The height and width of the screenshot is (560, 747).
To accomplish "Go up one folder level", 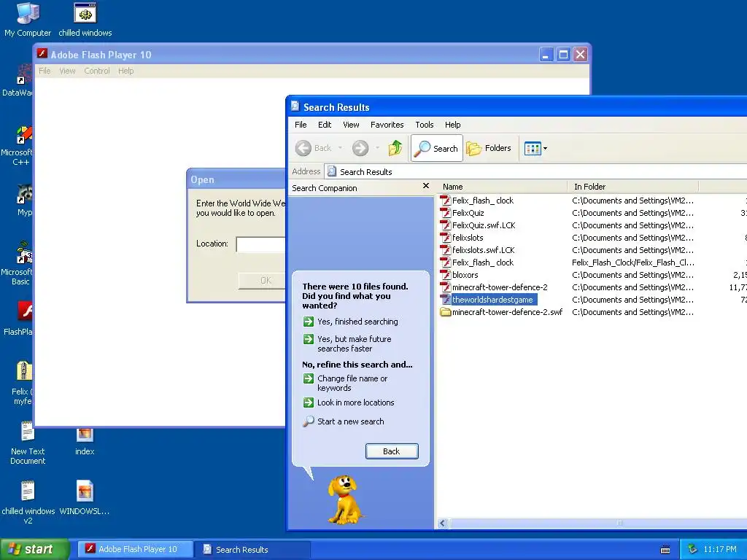I will point(395,148).
